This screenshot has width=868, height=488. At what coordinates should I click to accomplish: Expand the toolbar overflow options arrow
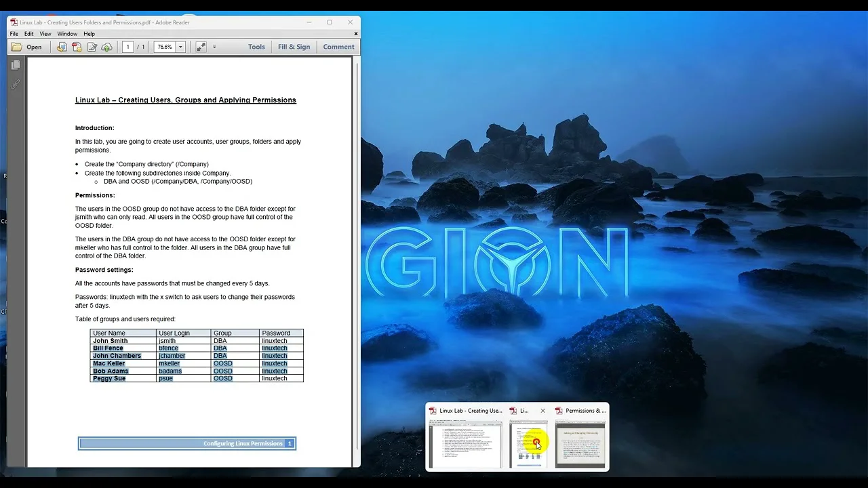pyautogui.click(x=214, y=47)
